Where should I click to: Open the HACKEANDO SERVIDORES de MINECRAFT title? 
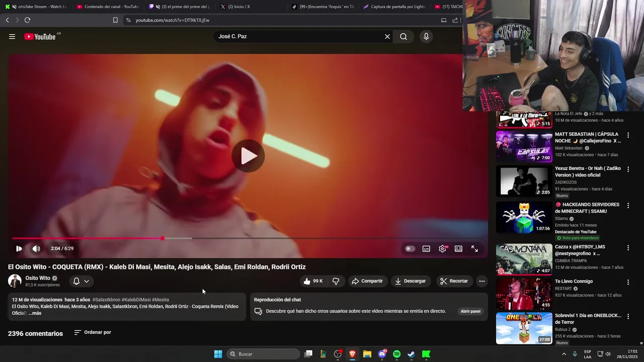[x=587, y=208]
